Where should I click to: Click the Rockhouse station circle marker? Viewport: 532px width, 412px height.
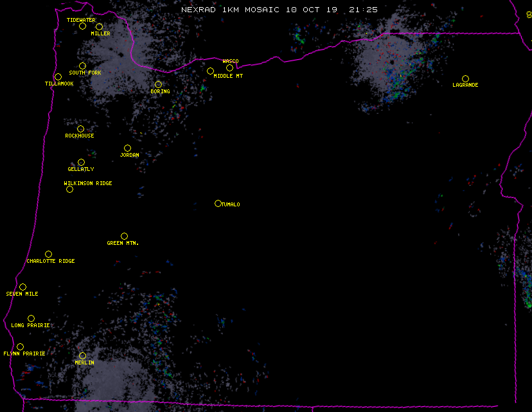tap(80, 129)
